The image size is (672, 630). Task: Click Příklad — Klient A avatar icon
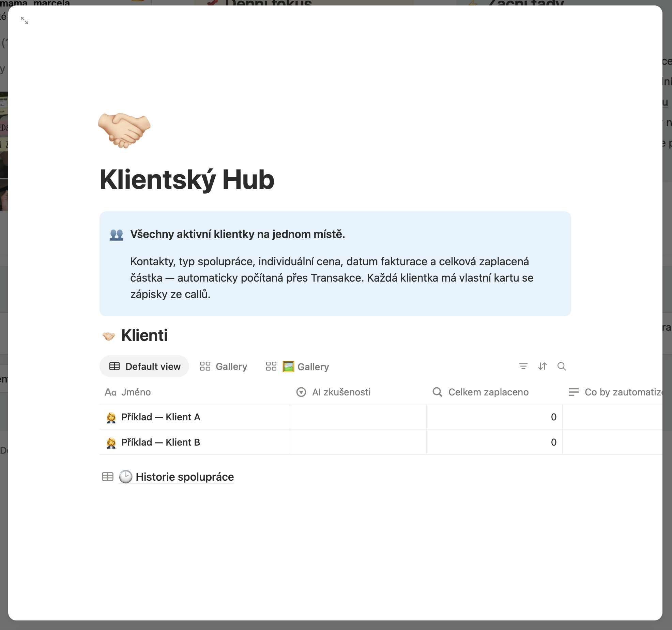[111, 417]
